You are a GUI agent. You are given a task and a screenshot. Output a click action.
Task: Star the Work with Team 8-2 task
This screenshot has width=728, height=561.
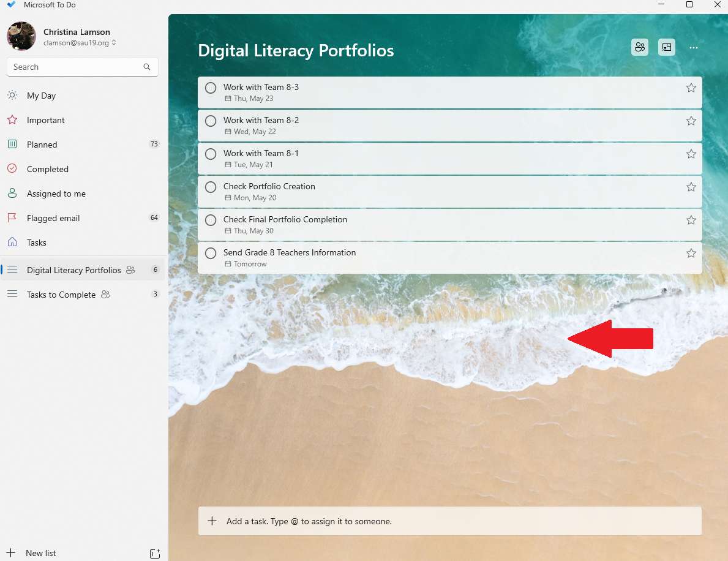pyautogui.click(x=691, y=121)
